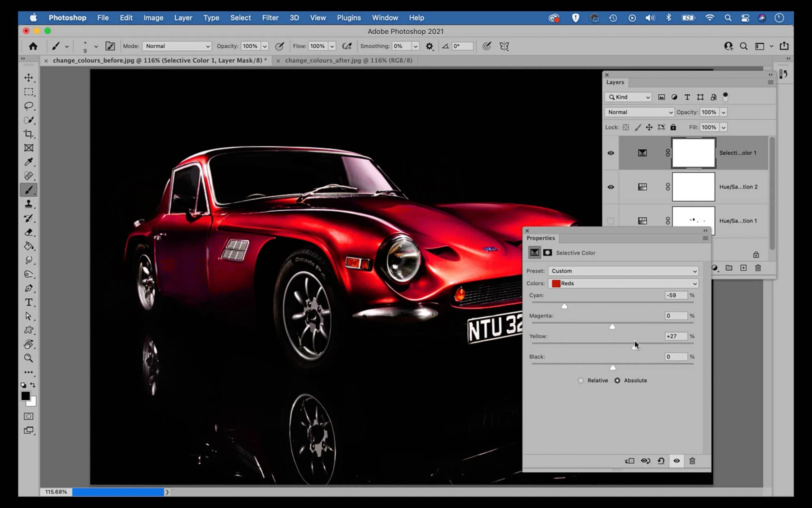Open the Filter menu

(x=270, y=18)
